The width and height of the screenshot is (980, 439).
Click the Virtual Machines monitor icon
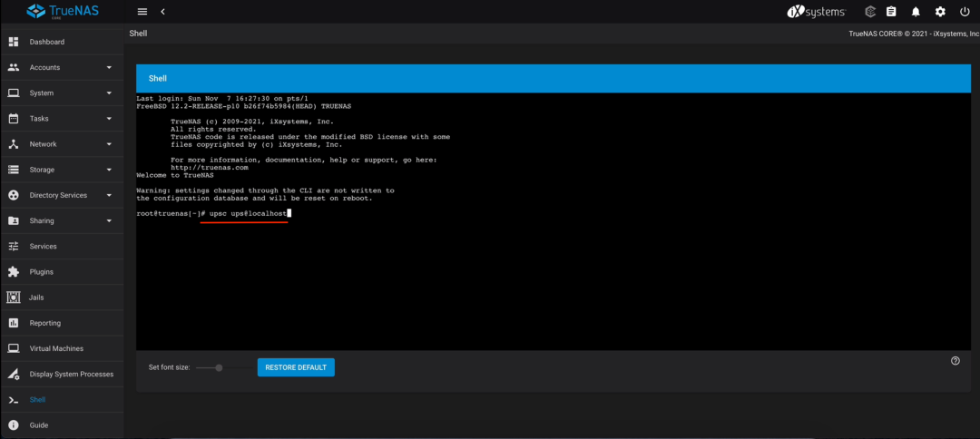click(x=13, y=348)
